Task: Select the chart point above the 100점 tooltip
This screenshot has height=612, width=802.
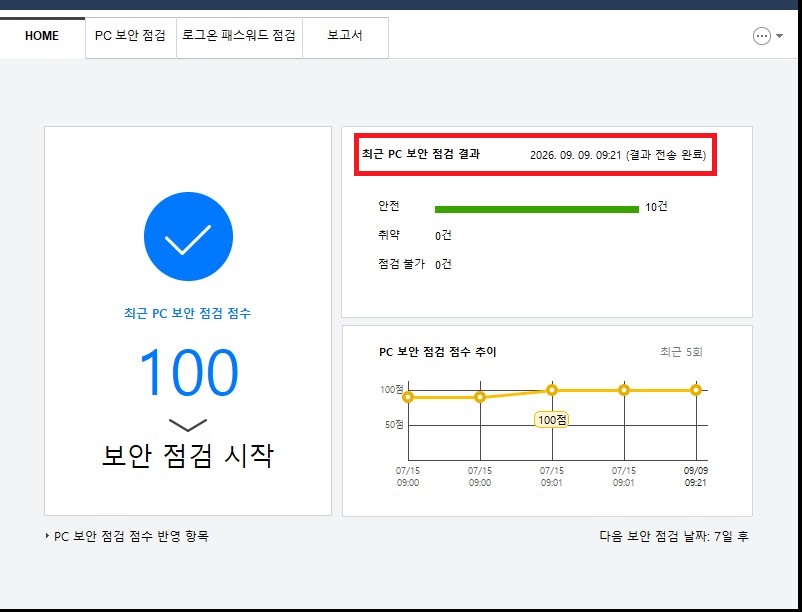Action: (x=552, y=390)
